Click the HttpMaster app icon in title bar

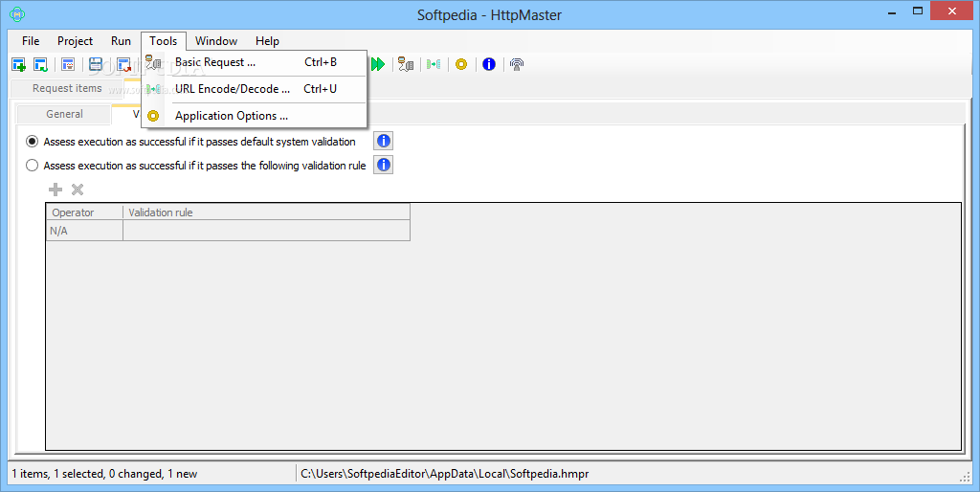(x=18, y=13)
